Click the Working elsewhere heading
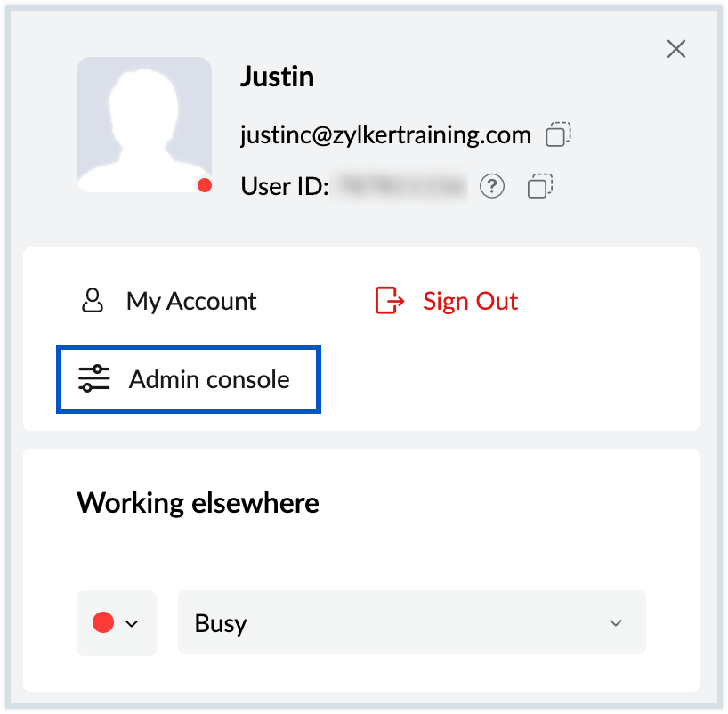The image size is (728, 714). (x=198, y=502)
